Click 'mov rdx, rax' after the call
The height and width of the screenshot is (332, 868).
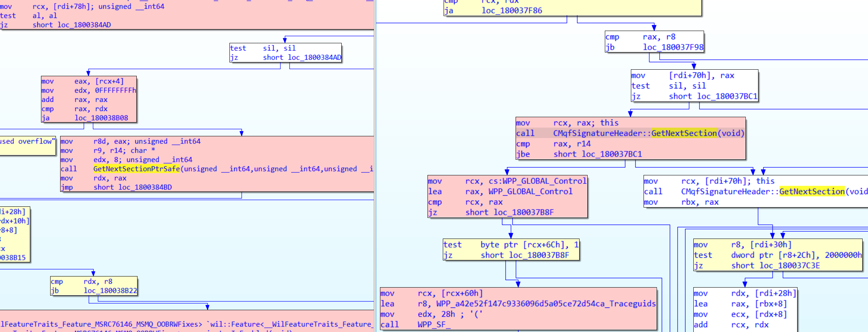tap(93, 178)
